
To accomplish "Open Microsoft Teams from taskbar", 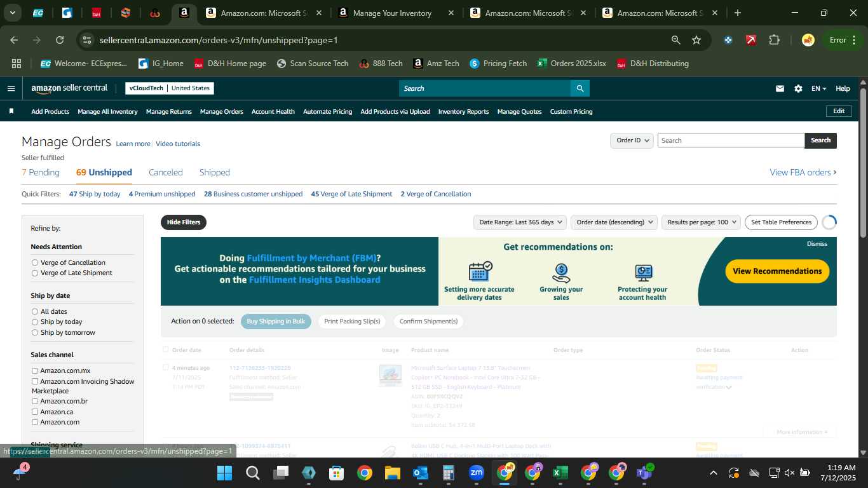I will (644, 473).
